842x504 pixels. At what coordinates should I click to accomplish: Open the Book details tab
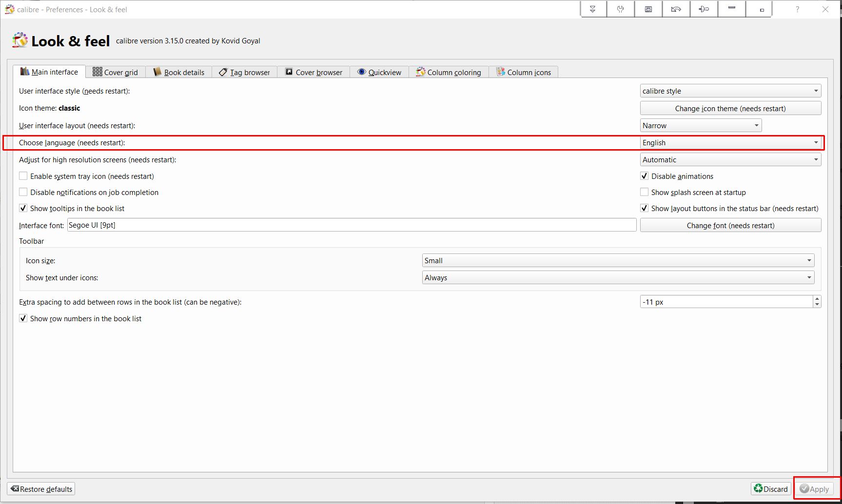click(179, 72)
